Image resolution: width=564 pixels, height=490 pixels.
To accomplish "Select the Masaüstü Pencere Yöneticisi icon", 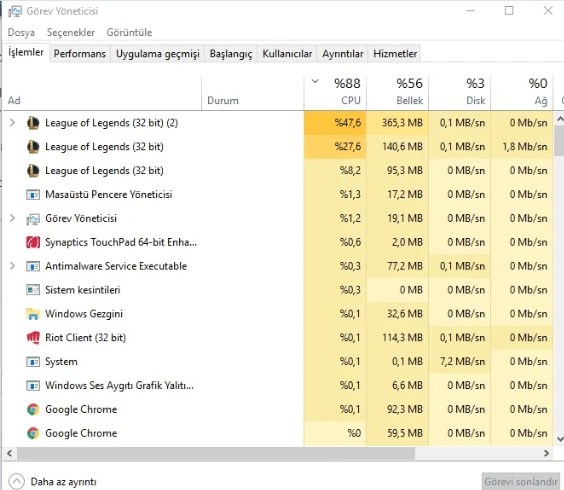I will tap(33, 195).
